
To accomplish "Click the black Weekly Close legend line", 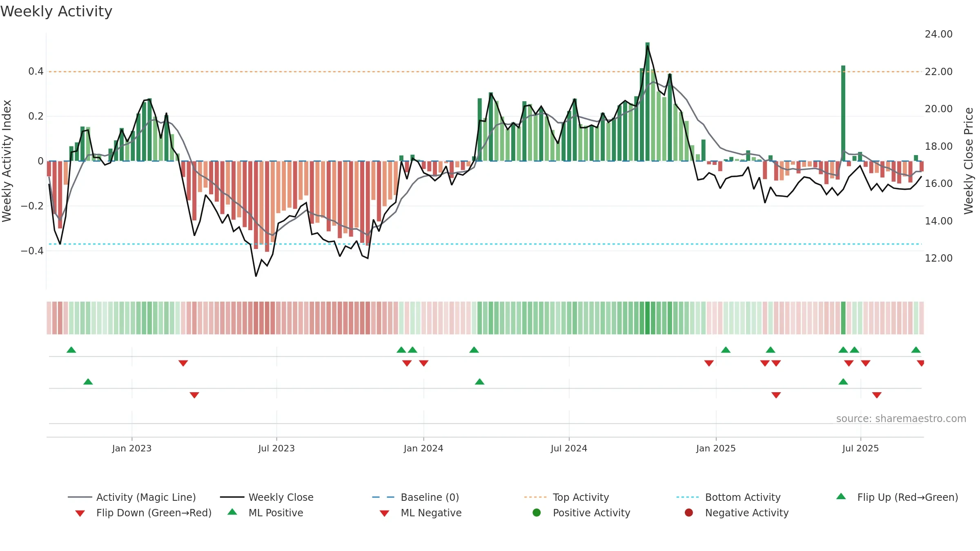I will (232, 497).
